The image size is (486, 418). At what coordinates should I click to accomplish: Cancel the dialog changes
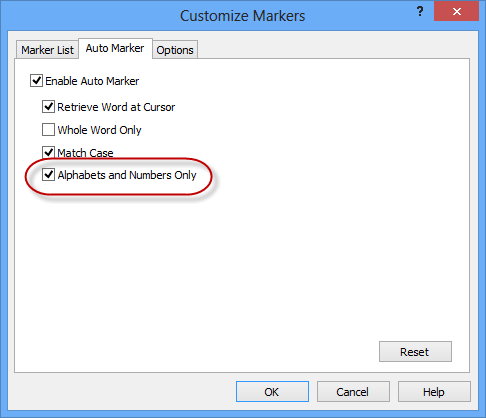(353, 392)
